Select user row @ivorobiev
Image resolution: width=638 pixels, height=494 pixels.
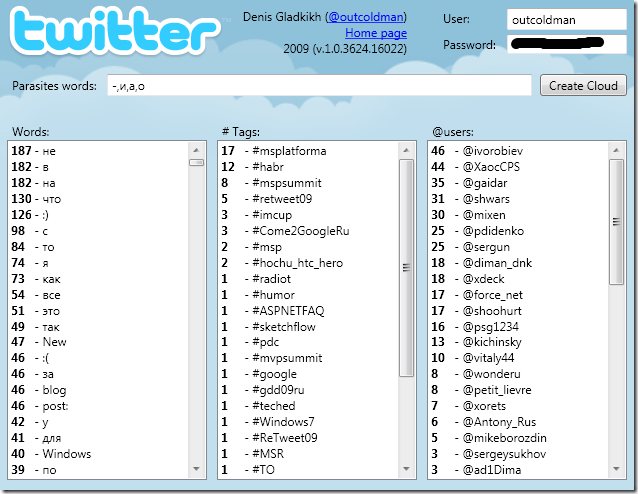click(518, 151)
